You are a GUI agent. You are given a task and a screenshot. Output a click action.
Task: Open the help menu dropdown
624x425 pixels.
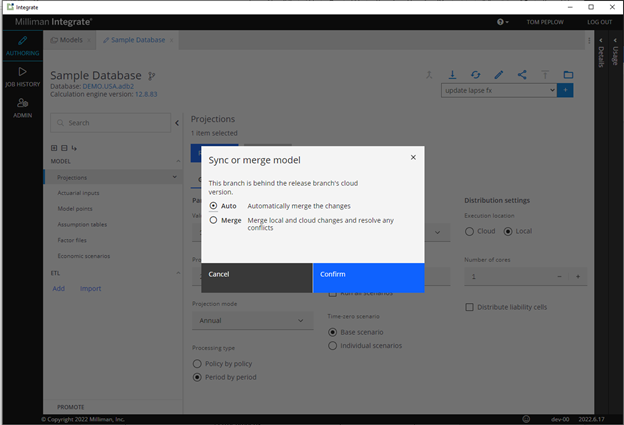click(502, 21)
